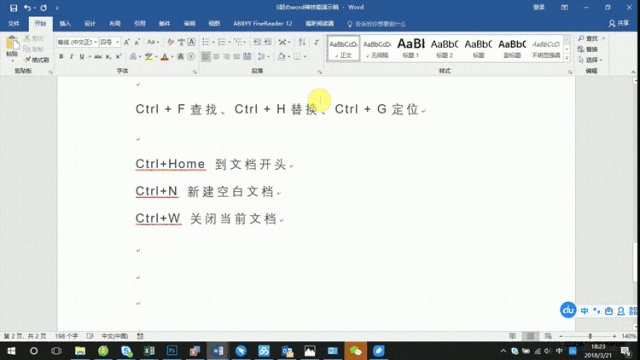
Task: Toggle the Align Left button
Action: pos(206,57)
